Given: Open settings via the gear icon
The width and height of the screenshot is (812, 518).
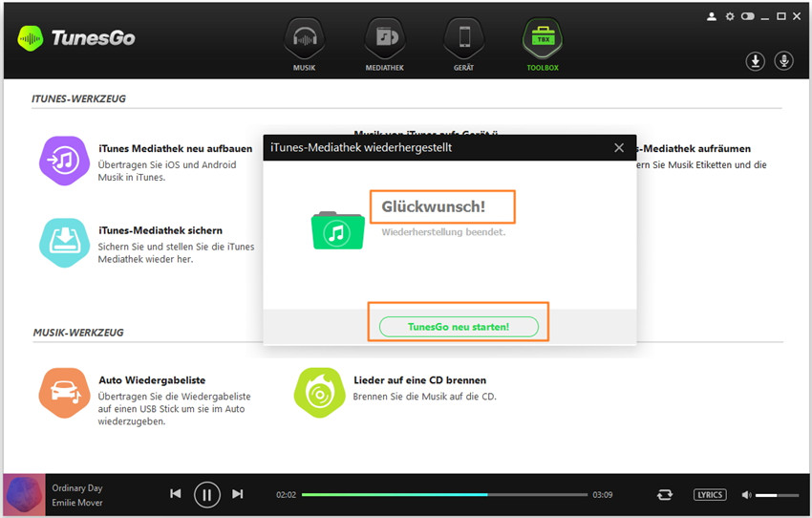Looking at the screenshot, I should pos(730,16).
